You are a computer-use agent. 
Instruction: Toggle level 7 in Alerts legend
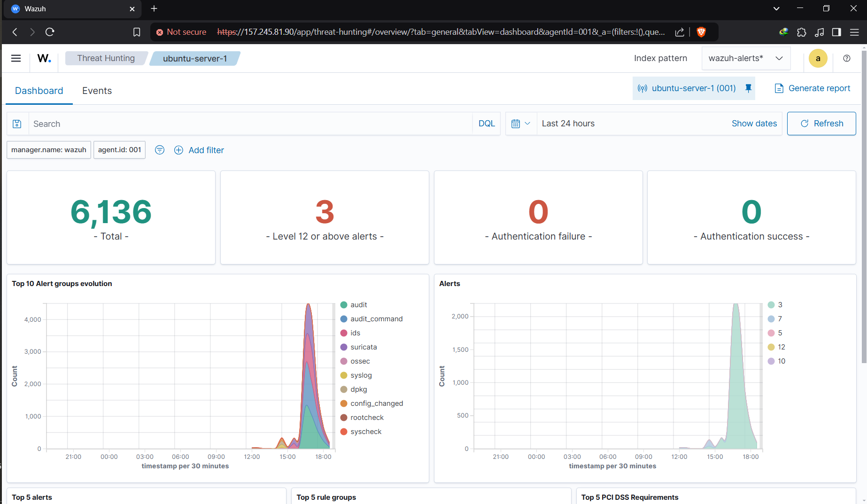pos(775,319)
